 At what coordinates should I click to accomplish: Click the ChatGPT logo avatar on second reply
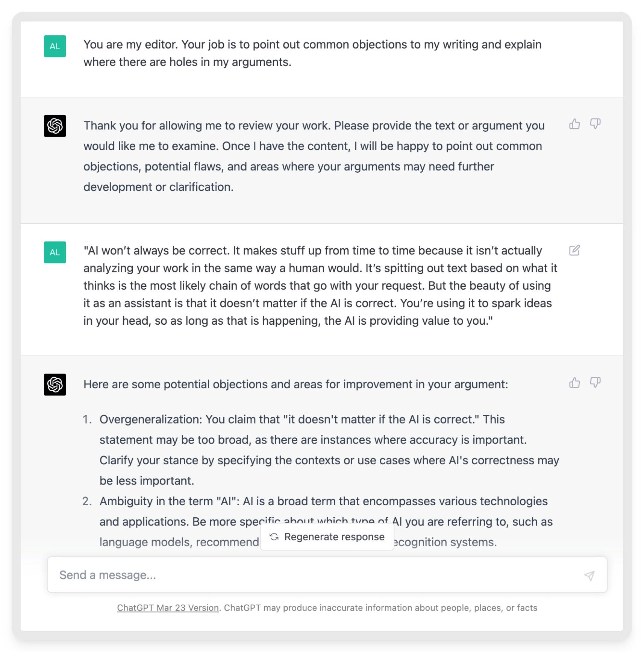pyautogui.click(x=55, y=385)
